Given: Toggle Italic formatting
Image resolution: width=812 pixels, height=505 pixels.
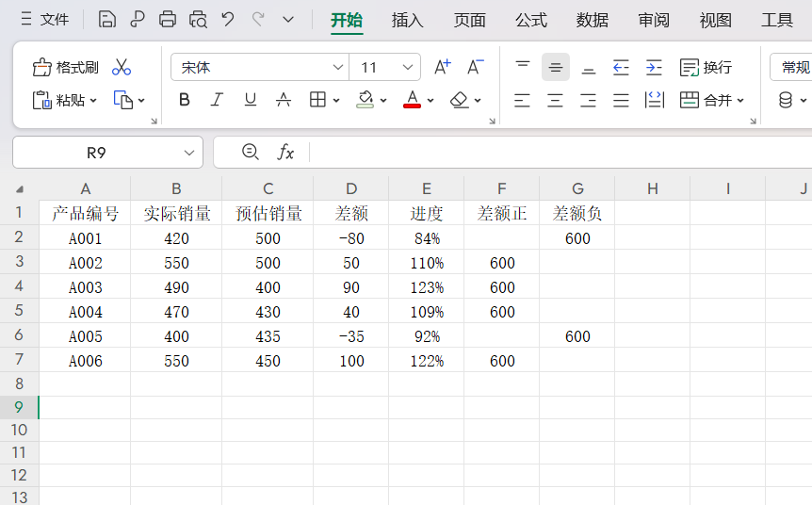Looking at the screenshot, I should (217, 100).
